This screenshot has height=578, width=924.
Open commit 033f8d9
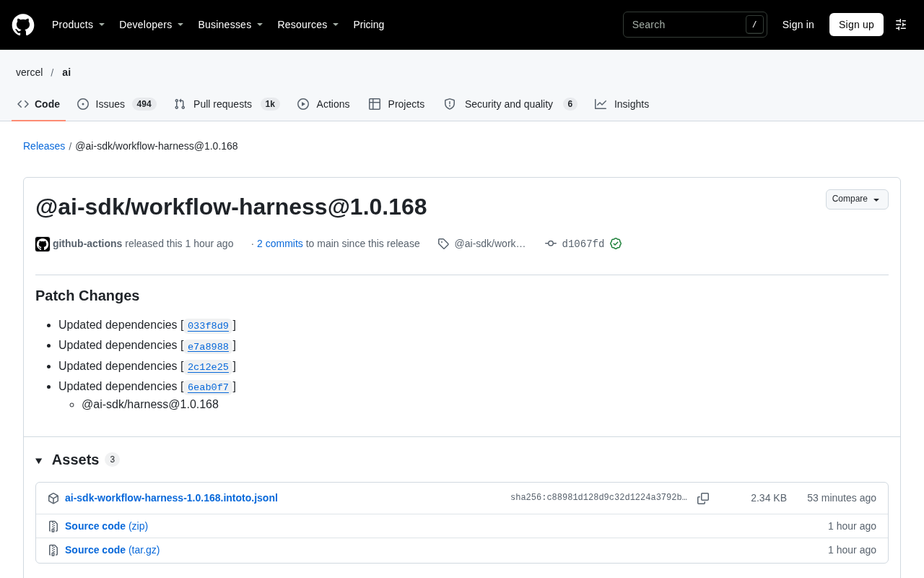[208, 326]
